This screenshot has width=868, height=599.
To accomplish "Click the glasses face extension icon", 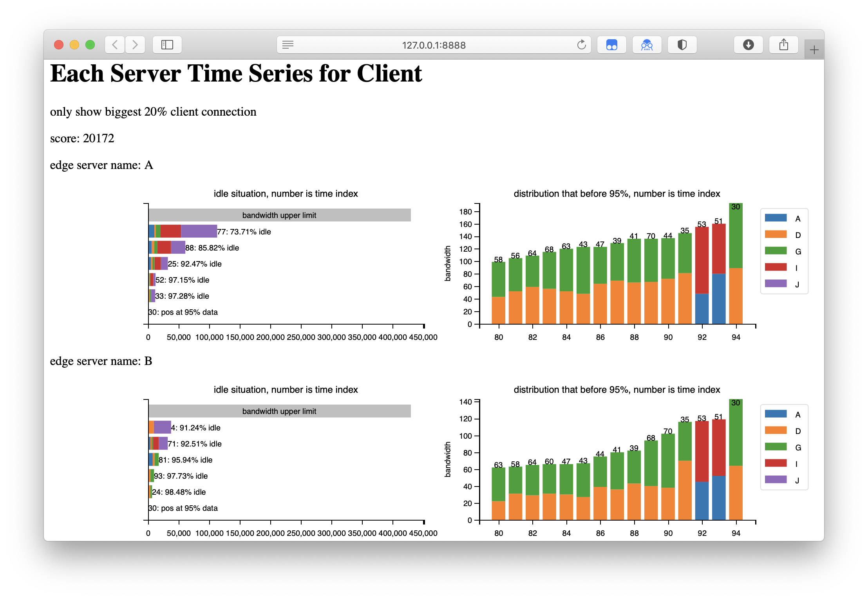I will click(x=647, y=45).
